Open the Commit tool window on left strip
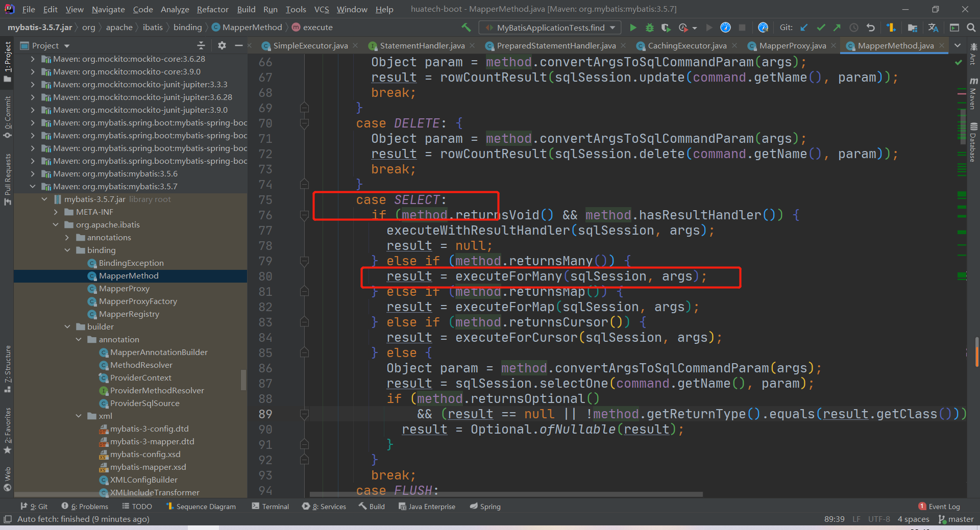This screenshot has height=530, width=980. pos(7,117)
